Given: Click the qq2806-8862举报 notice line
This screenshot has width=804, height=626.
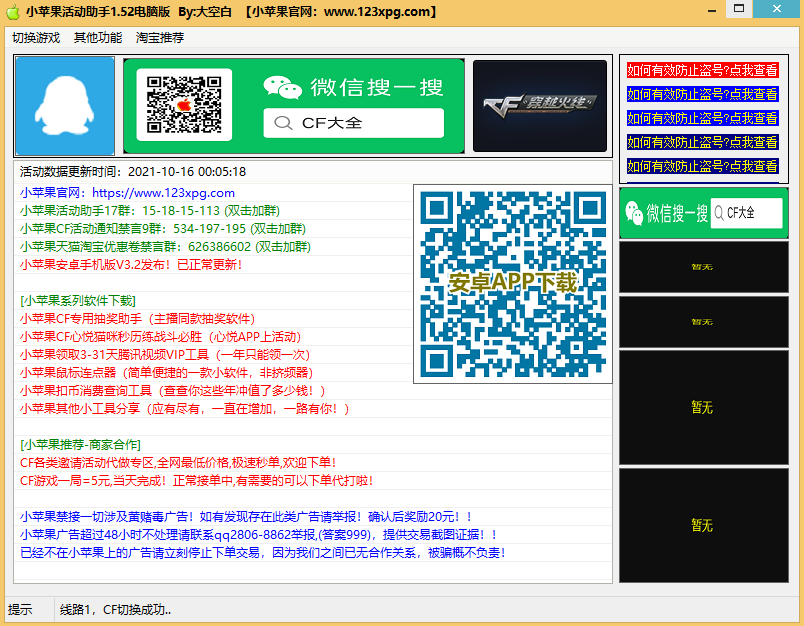Looking at the screenshot, I should [258, 535].
